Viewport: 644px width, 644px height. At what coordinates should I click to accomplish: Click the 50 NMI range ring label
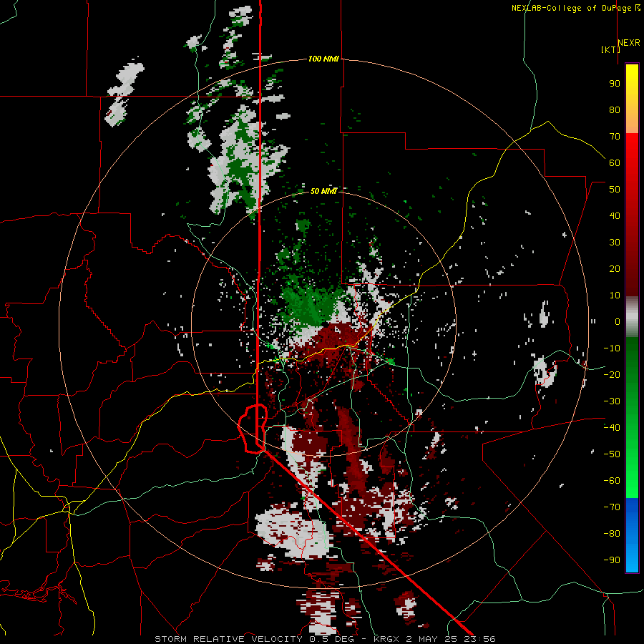(x=323, y=191)
